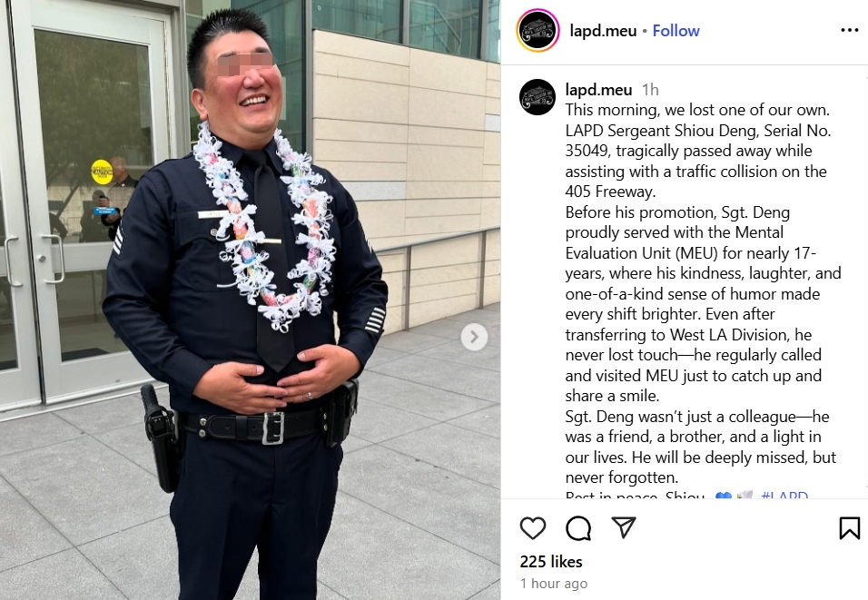868x600 pixels.
Task: Like the post with the heart icon
Action: coord(533,527)
